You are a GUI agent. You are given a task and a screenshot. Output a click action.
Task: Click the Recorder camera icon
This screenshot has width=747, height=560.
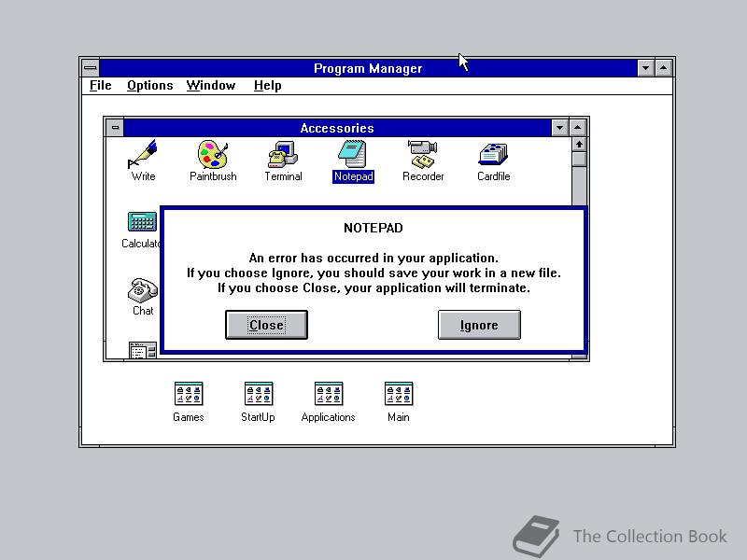tap(423, 154)
